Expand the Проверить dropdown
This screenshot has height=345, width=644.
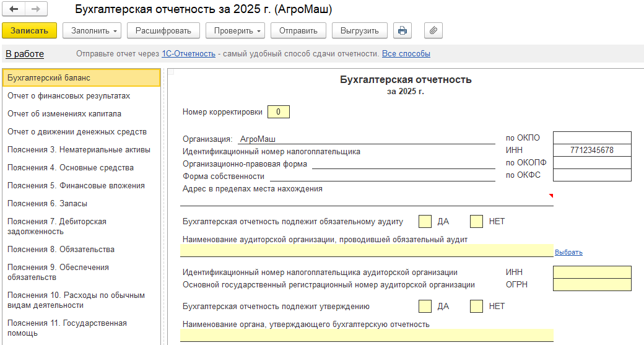point(235,30)
